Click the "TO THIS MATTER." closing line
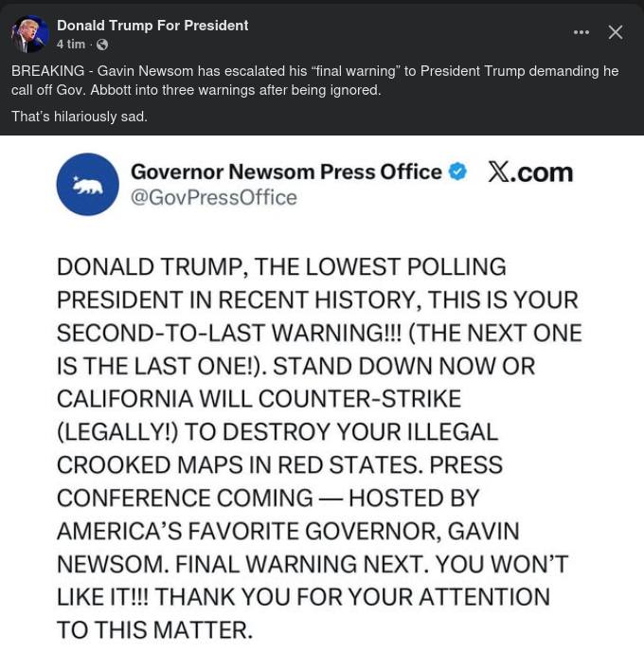 [154, 628]
